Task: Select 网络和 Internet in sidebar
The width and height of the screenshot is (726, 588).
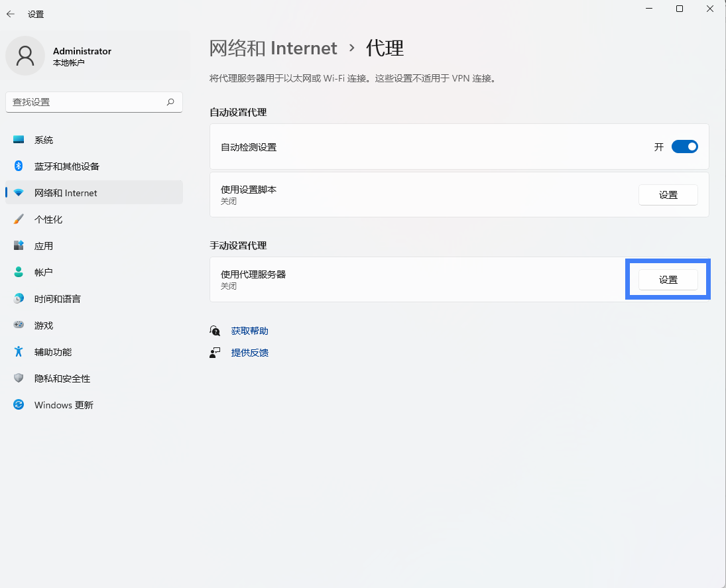Action: coord(94,193)
